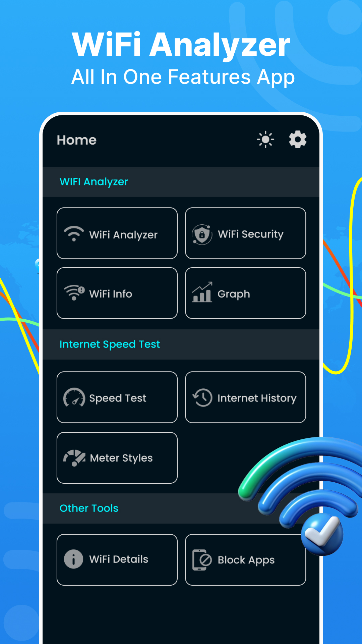Toggle light mode with sun icon
The width and height of the screenshot is (362, 644).
[x=265, y=140]
